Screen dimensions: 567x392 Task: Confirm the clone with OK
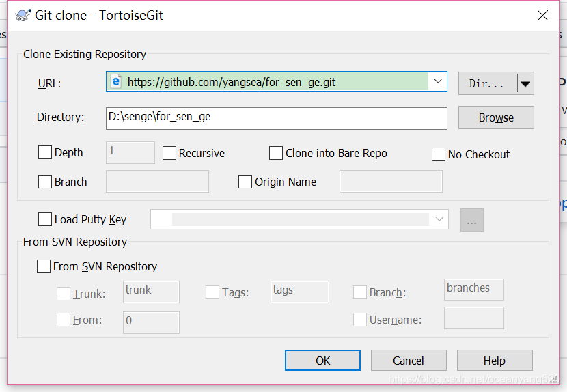(322, 360)
